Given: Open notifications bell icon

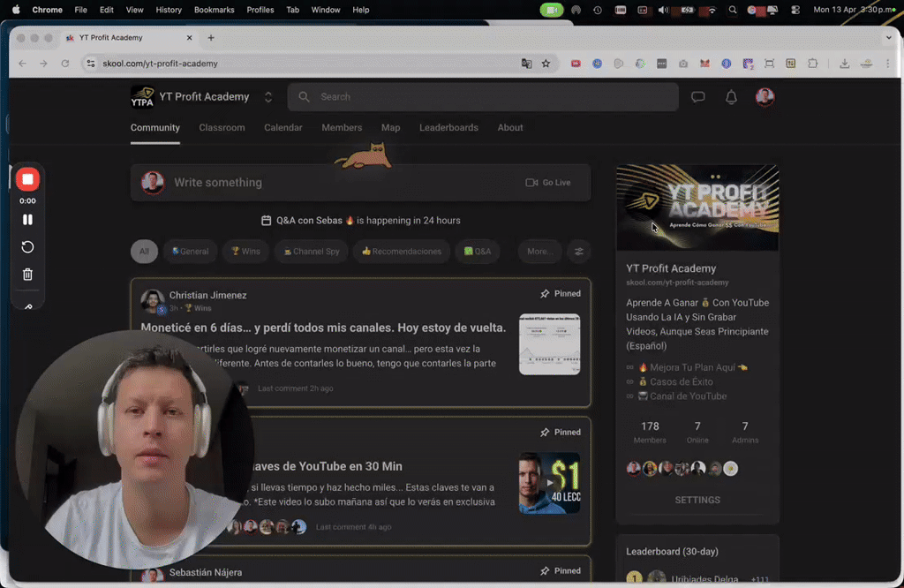Looking at the screenshot, I should 731,97.
